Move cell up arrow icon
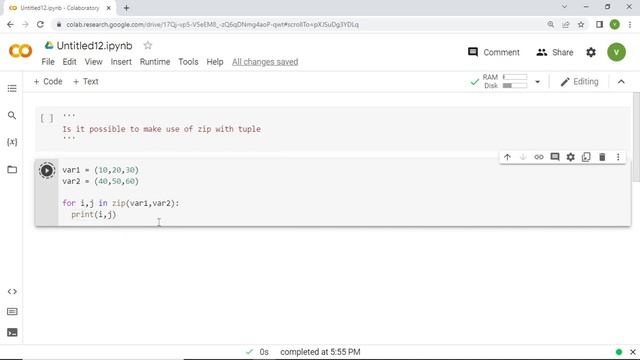Image resolution: width=640 pixels, height=360 pixels. tap(507, 157)
